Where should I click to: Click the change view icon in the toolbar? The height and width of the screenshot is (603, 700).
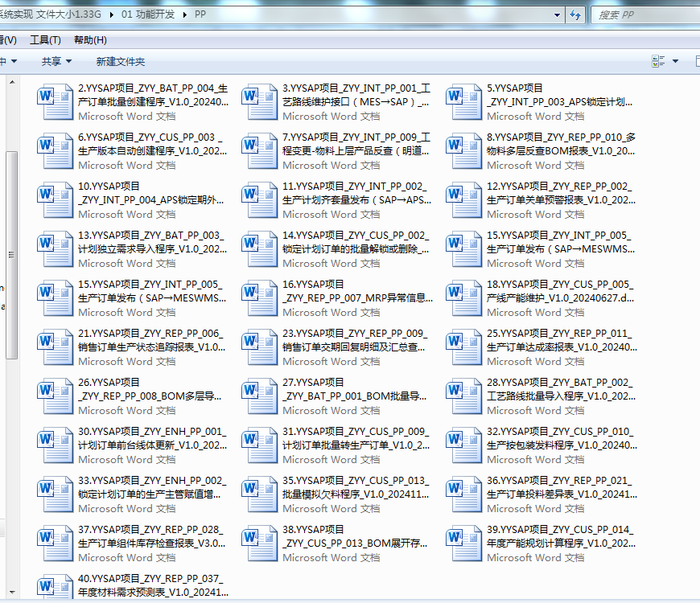point(659,61)
